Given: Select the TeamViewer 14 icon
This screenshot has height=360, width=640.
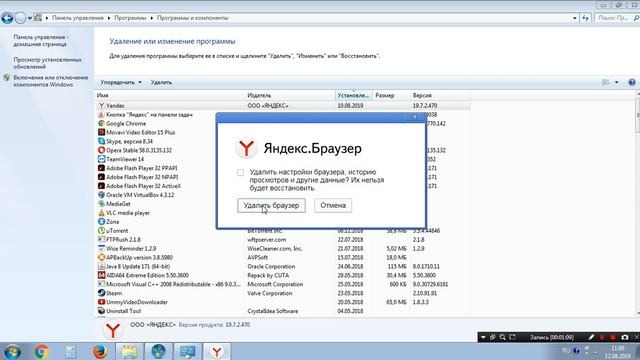Looking at the screenshot, I should (x=101, y=159).
